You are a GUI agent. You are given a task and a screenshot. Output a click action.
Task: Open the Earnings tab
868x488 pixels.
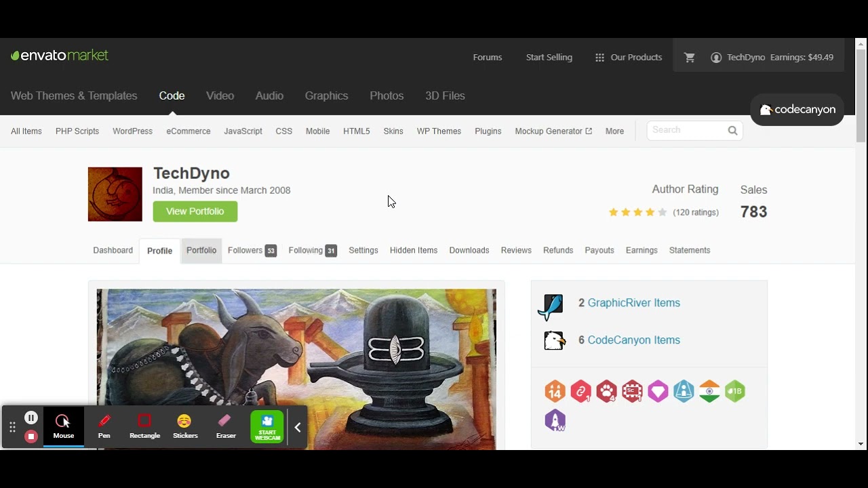point(642,251)
